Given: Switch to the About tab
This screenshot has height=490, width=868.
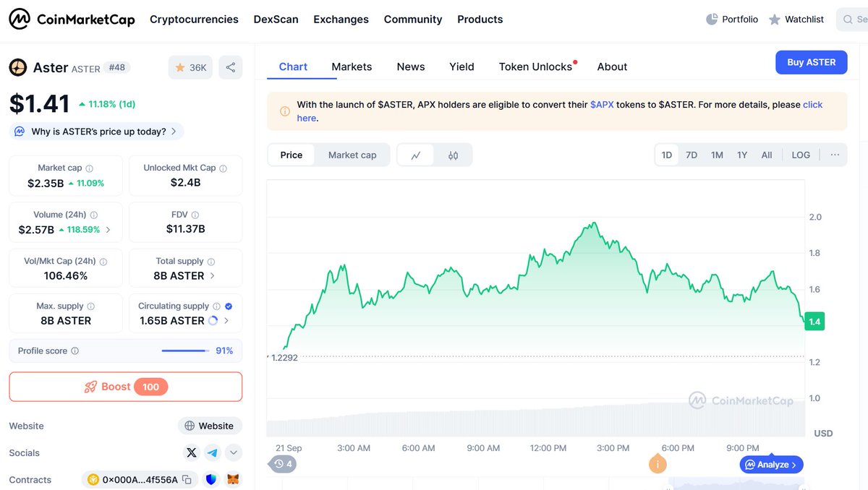Looking at the screenshot, I should tap(612, 66).
